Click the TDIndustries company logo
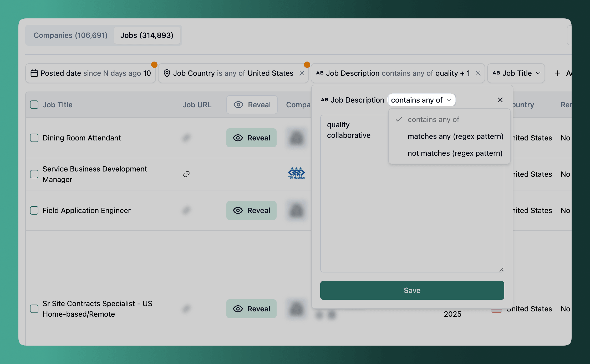Screen dimensions: 590x364 (296, 173)
